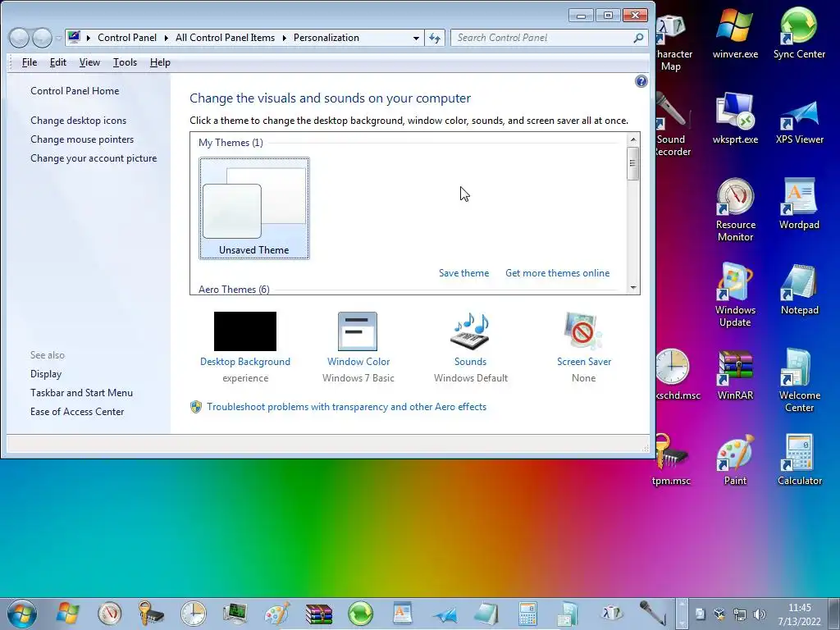This screenshot has width=840, height=630.
Task: Select tpm.msc desktop icon
Action: point(671,459)
